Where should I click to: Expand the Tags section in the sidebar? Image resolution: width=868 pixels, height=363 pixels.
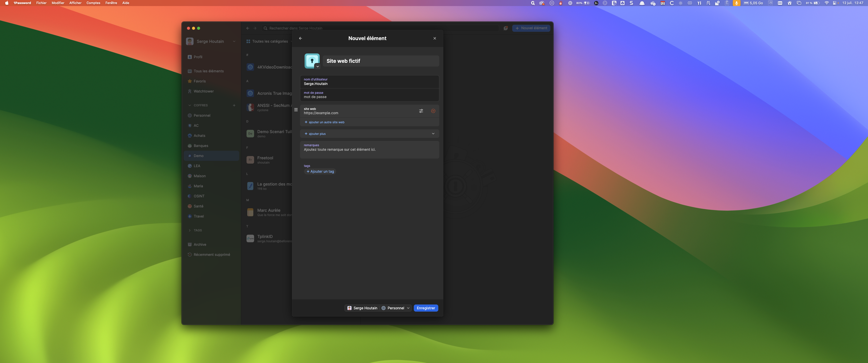coord(190,230)
